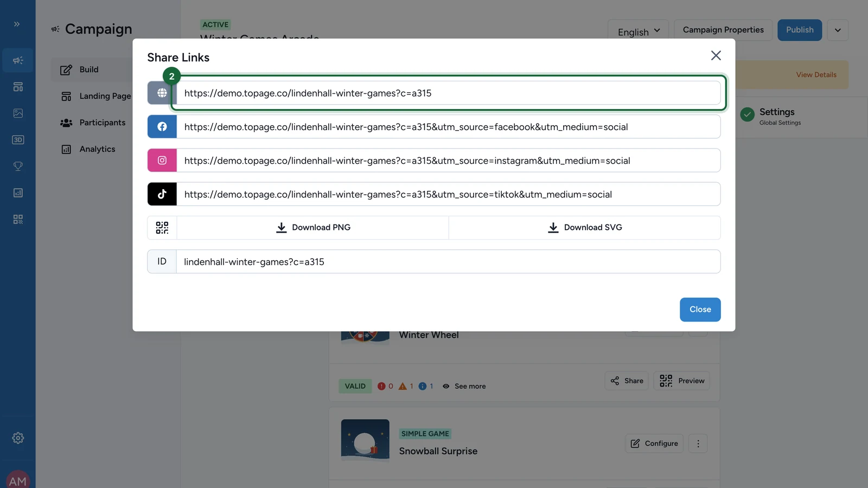The image size is (868, 488).
Task: Select the main campaign URL field
Action: click(x=448, y=93)
